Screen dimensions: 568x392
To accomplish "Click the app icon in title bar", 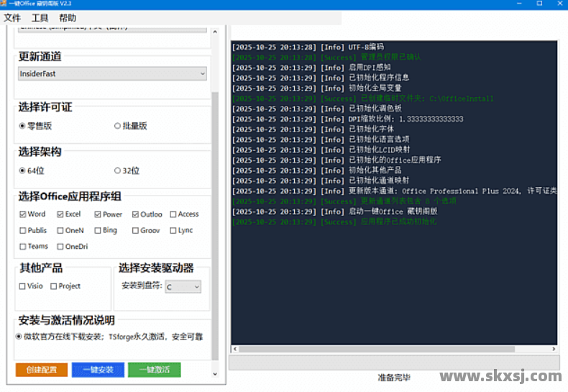I will coord(4,4).
